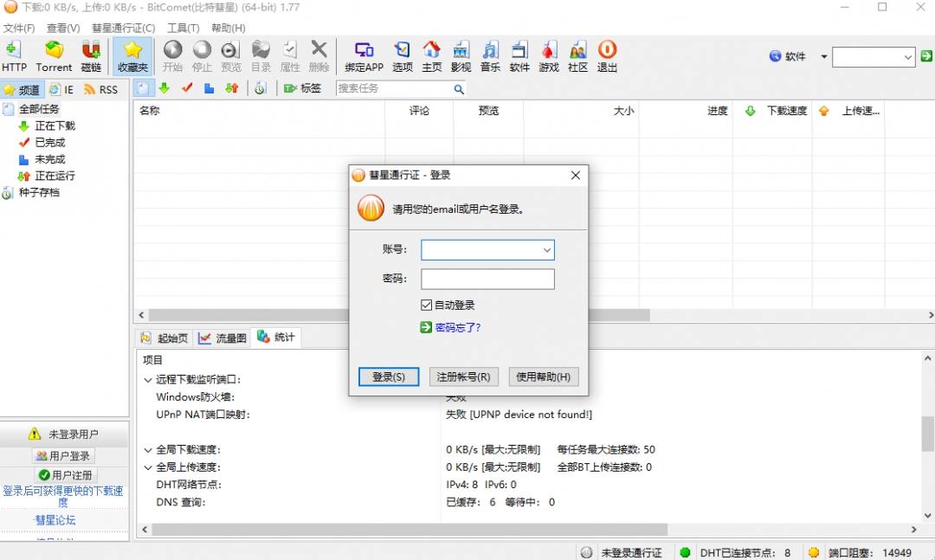Click the Tags (标签) toolbar button
The image size is (935, 560).
(x=302, y=88)
